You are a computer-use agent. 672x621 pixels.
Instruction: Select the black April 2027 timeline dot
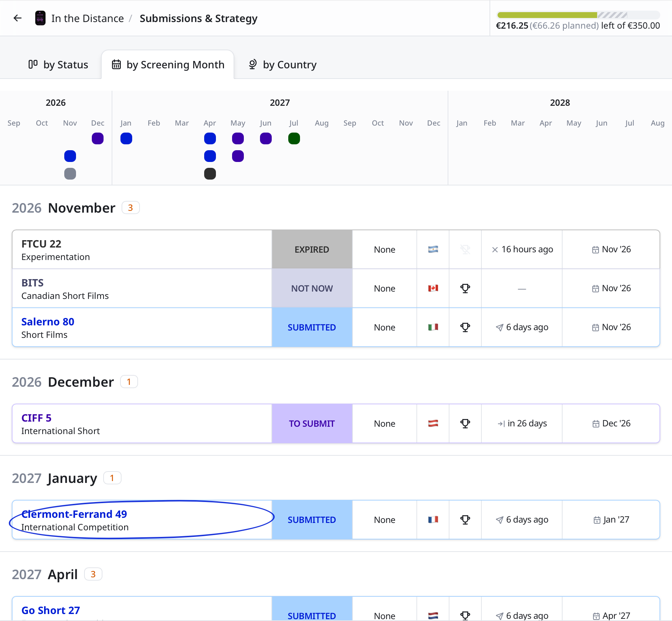tap(210, 174)
